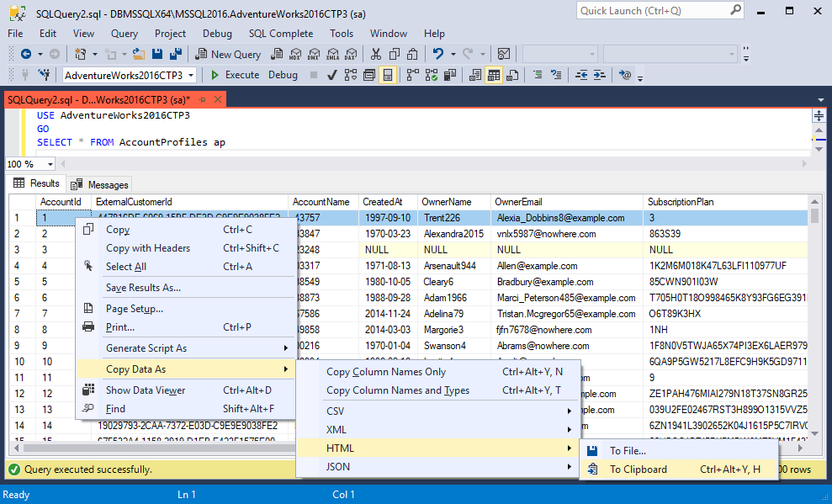Open the Tools menu

[x=342, y=34]
